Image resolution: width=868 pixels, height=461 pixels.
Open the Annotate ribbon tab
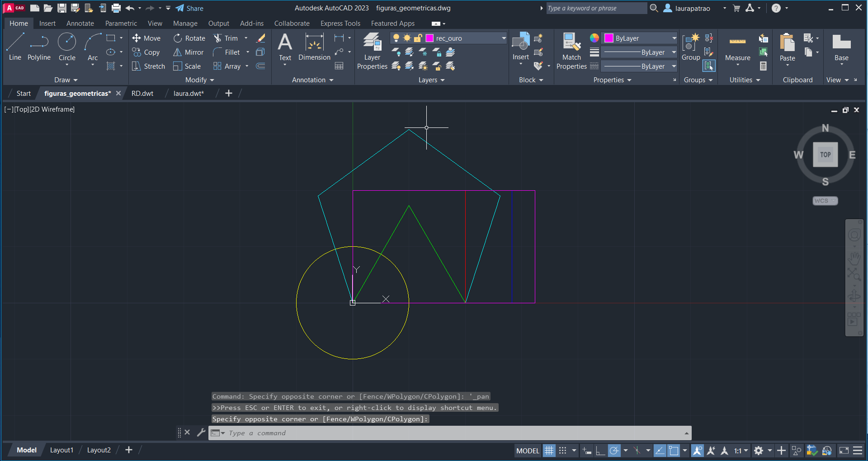pos(80,23)
